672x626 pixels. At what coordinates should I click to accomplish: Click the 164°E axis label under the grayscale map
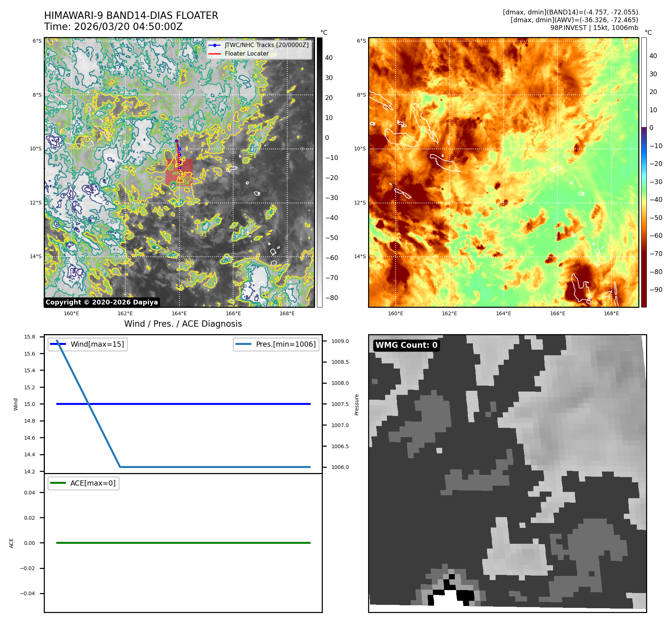pos(179,313)
